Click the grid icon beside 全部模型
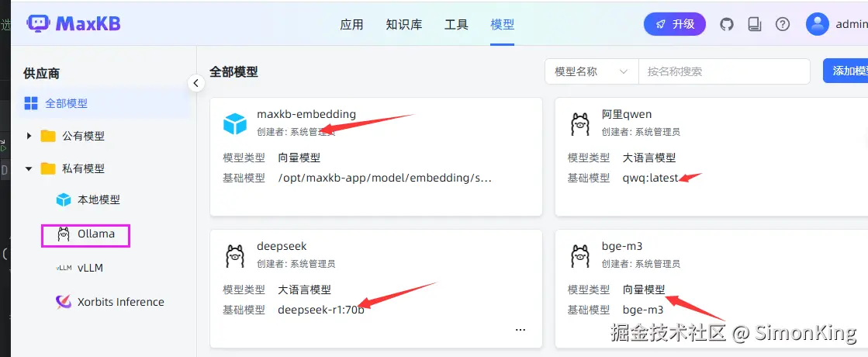This screenshot has width=868, height=357. [x=31, y=103]
